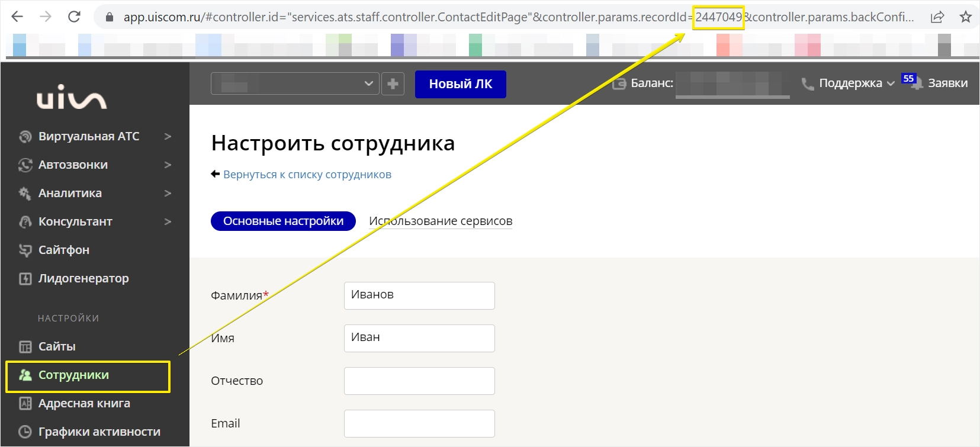Click the plus button beside account dropdown

coord(393,84)
